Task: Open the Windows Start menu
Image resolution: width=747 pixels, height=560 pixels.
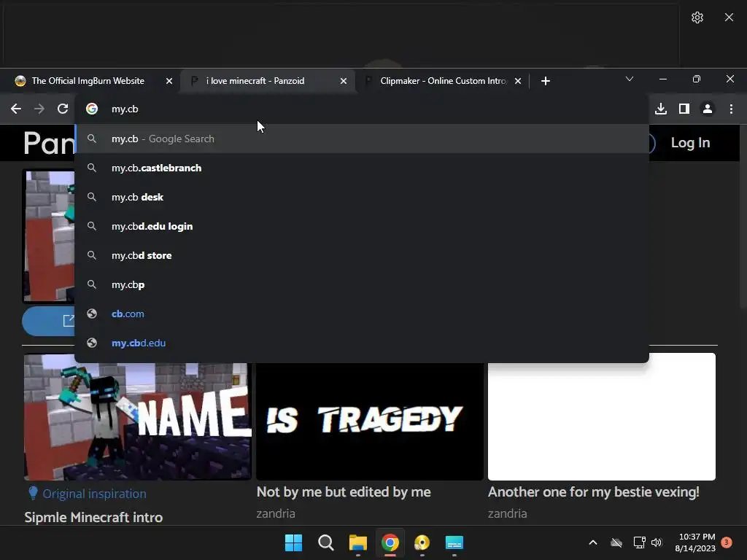Action: coord(293,542)
